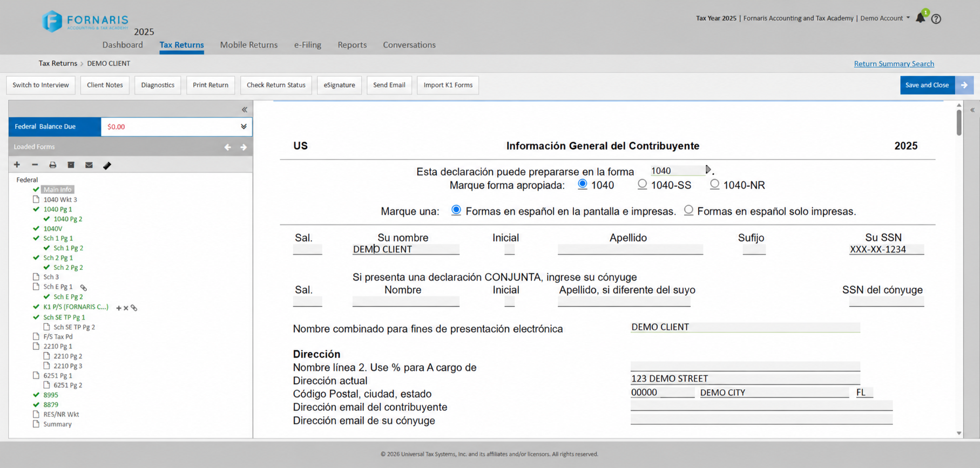Viewport: 980px width, 468px height.
Task: Click the Return Summary Search link
Action: [894, 64]
